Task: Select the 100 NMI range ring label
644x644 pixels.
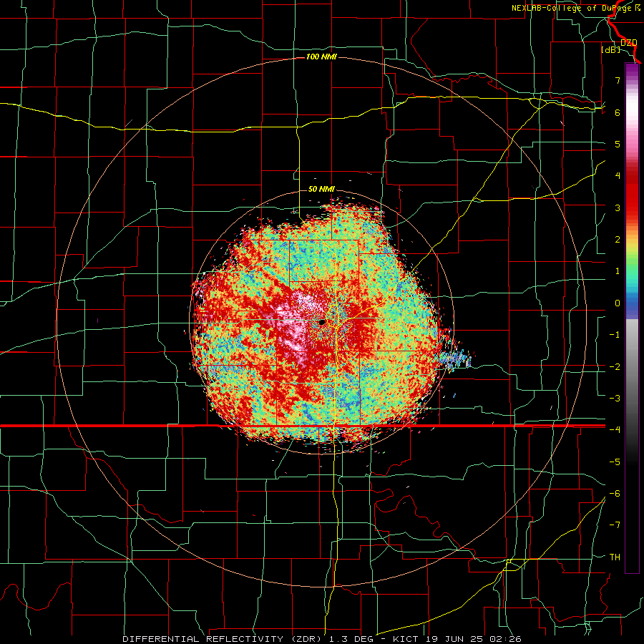Action: (x=321, y=57)
